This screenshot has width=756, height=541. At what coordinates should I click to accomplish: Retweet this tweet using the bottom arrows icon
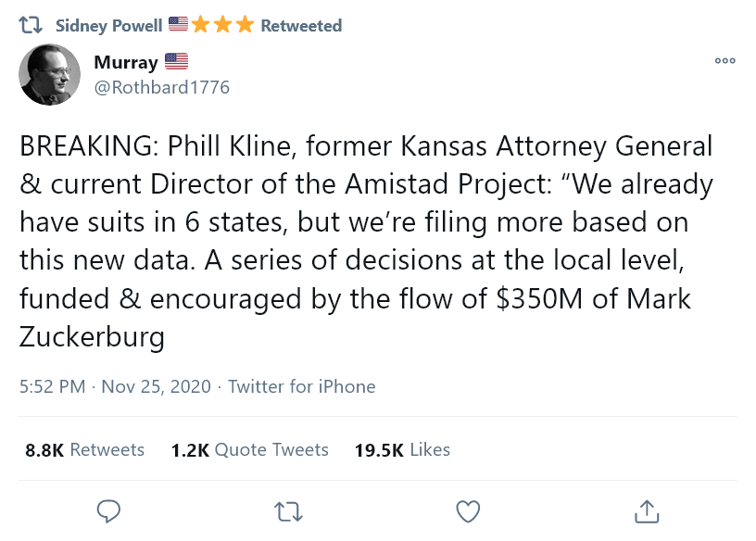pos(288,510)
